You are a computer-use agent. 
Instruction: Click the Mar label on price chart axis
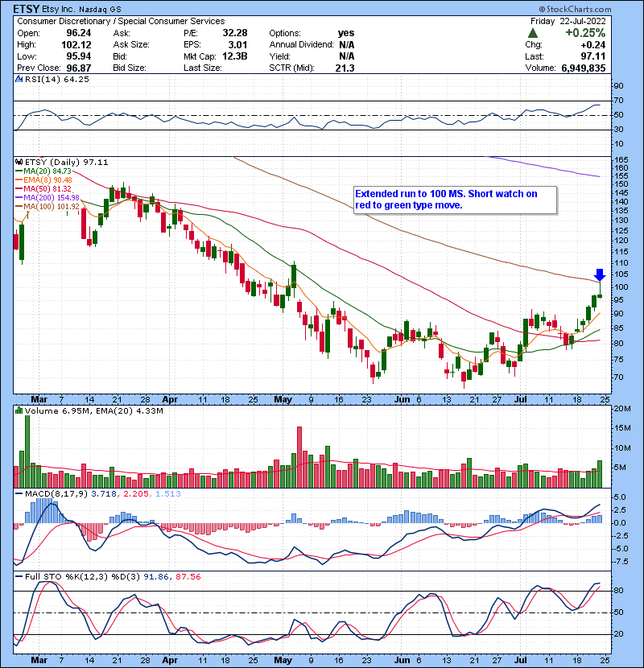click(39, 400)
